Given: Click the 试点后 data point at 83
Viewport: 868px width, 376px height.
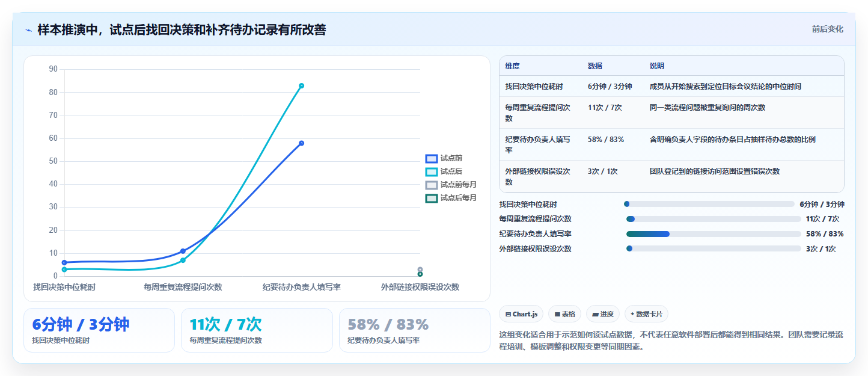Looking at the screenshot, I should pyautogui.click(x=301, y=85).
